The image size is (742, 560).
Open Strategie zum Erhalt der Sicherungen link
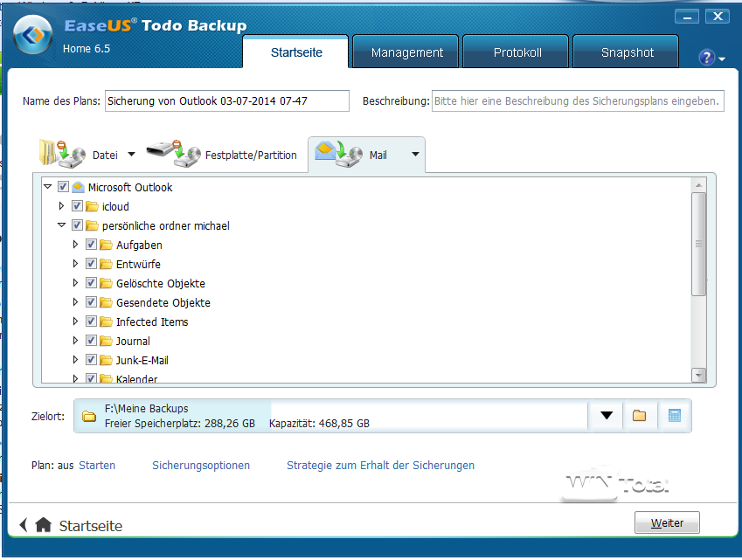click(380, 466)
